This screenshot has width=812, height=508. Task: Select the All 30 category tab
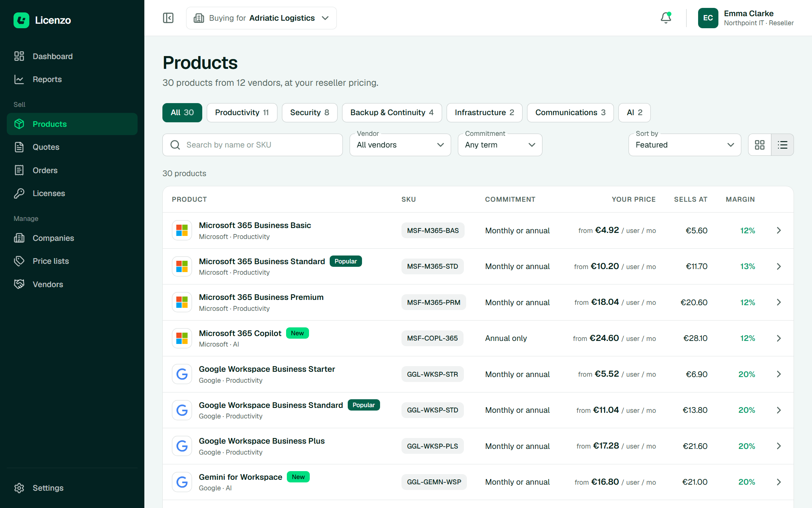click(182, 113)
